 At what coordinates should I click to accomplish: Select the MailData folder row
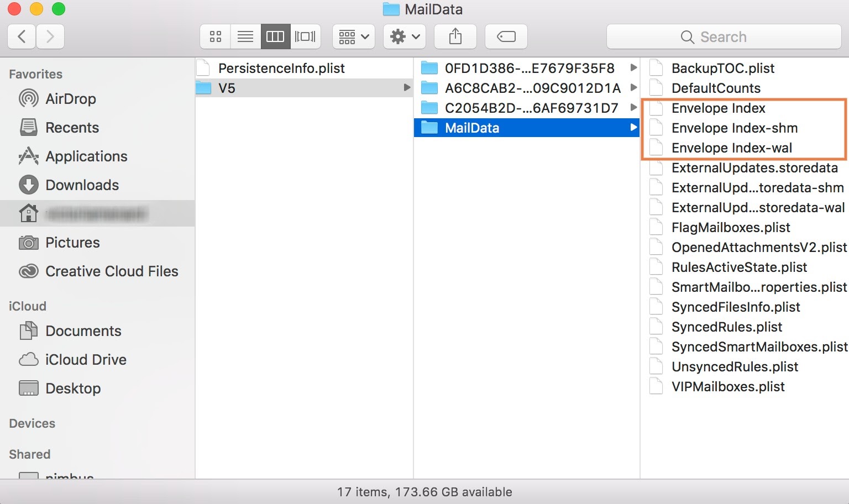(x=526, y=128)
